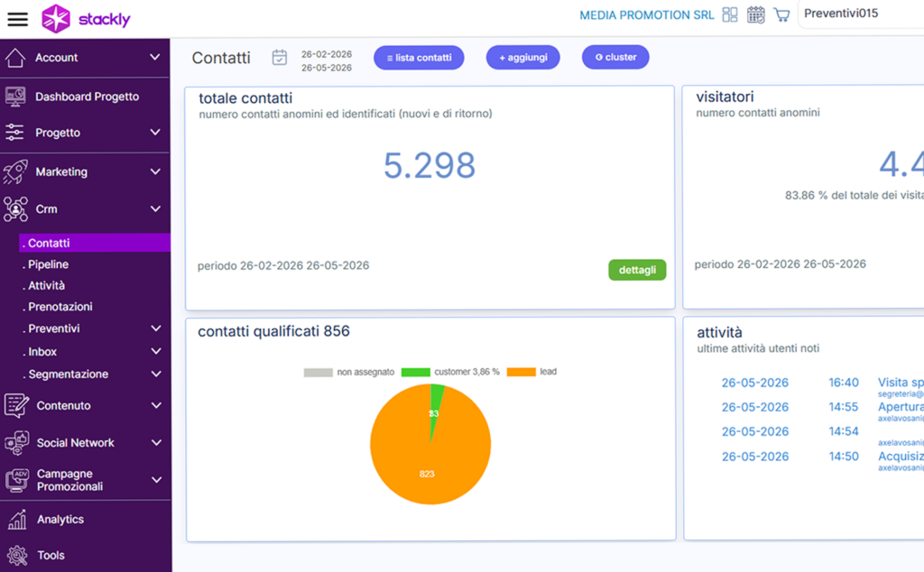This screenshot has width=924, height=572.
Task: Expand the Account menu chevron
Action: coord(155,57)
